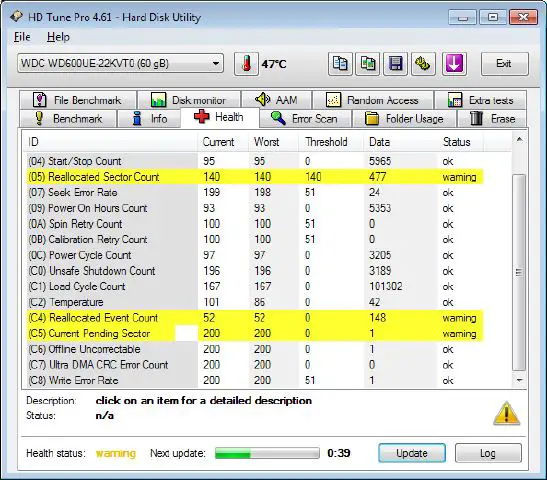The height and width of the screenshot is (480, 547).
Task: Click the yellow warning triangle icon
Action: click(507, 413)
